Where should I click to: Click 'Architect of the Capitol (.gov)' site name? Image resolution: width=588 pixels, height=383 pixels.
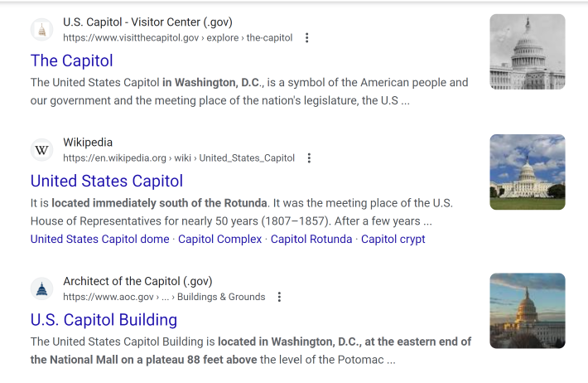click(x=137, y=281)
